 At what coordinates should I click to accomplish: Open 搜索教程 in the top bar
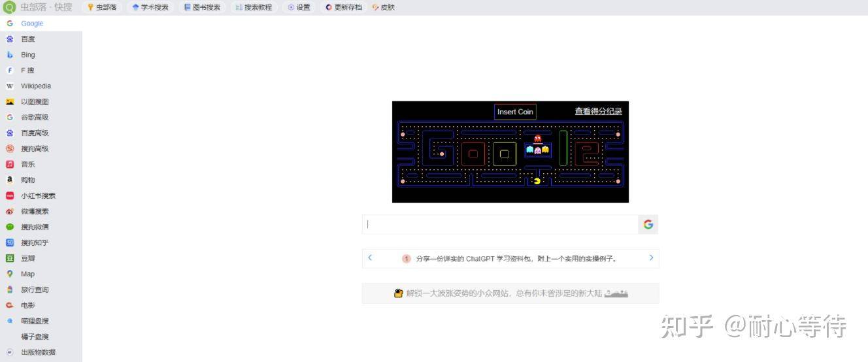coord(254,7)
